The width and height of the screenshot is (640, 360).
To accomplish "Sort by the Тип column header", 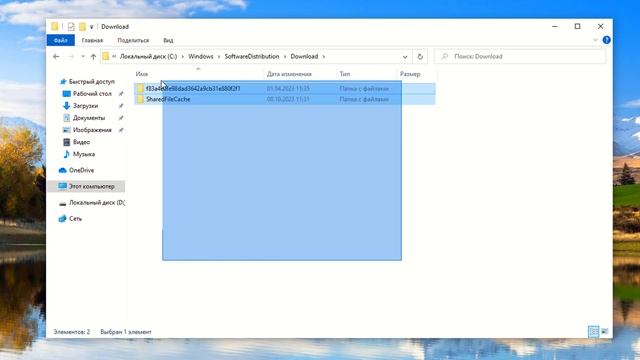I will [x=345, y=74].
